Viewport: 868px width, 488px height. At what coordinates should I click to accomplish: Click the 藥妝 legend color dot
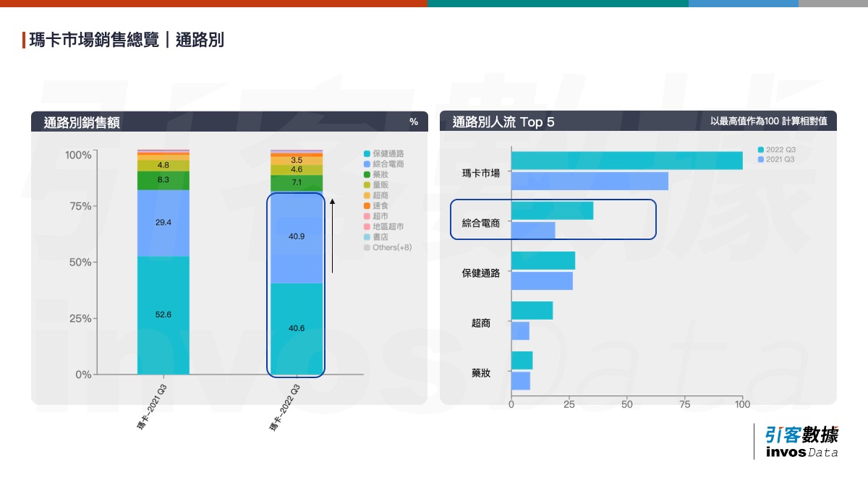coord(367,175)
